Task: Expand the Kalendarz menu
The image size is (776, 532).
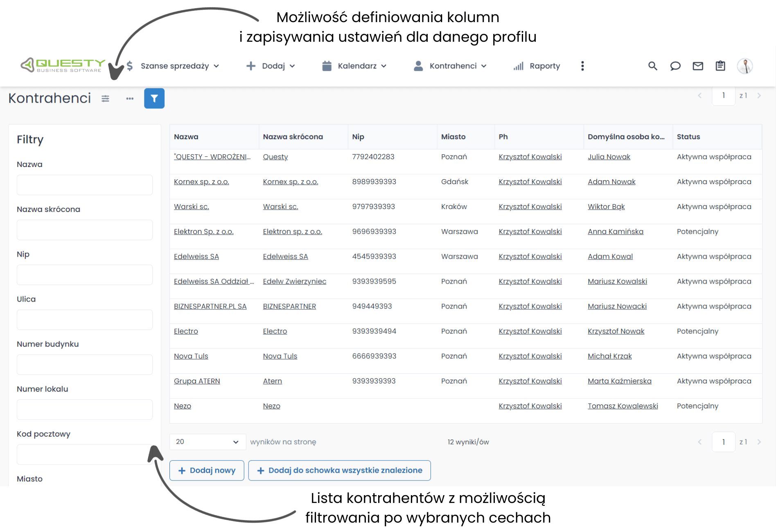Action: [x=354, y=66]
